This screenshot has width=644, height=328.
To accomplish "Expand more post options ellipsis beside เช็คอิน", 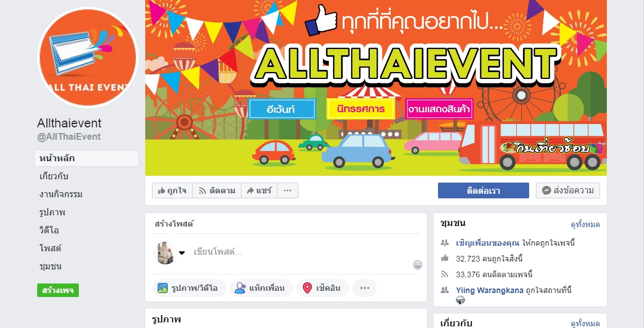I will [364, 288].
